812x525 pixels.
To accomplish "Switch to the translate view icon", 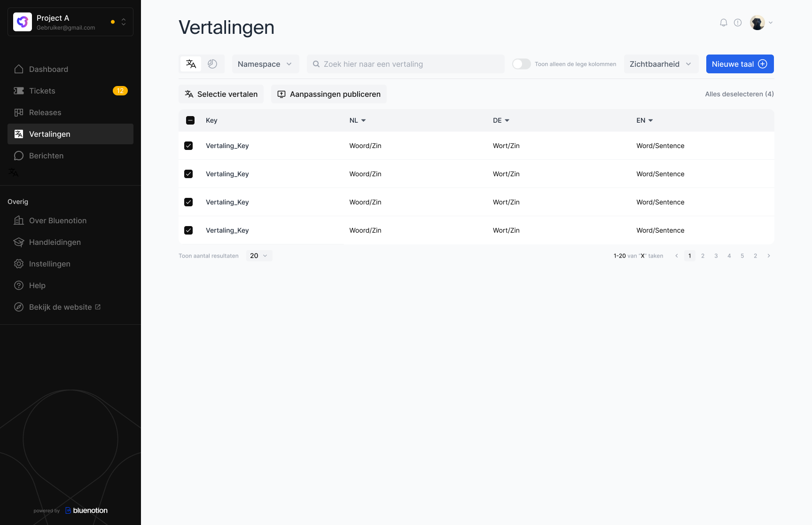I will pos(191,64).
